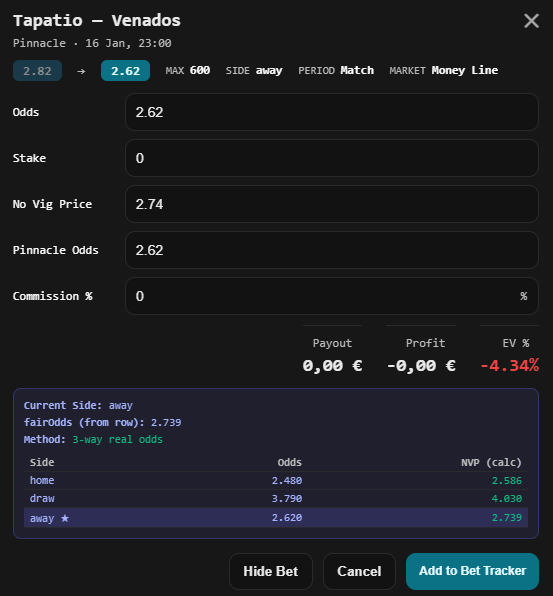
Task: Close the Tapatio – Venados dialog
Action: (x=531, y=21)
